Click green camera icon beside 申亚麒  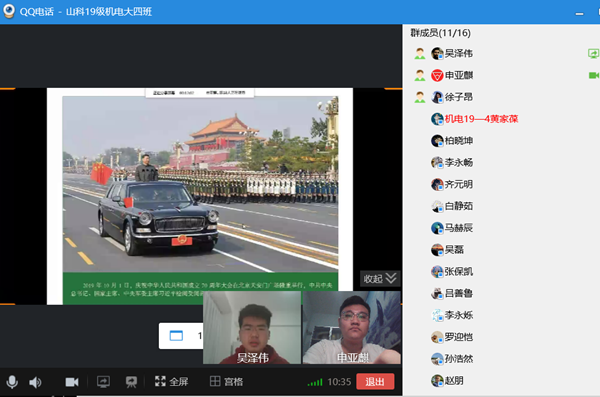(593, 75)
